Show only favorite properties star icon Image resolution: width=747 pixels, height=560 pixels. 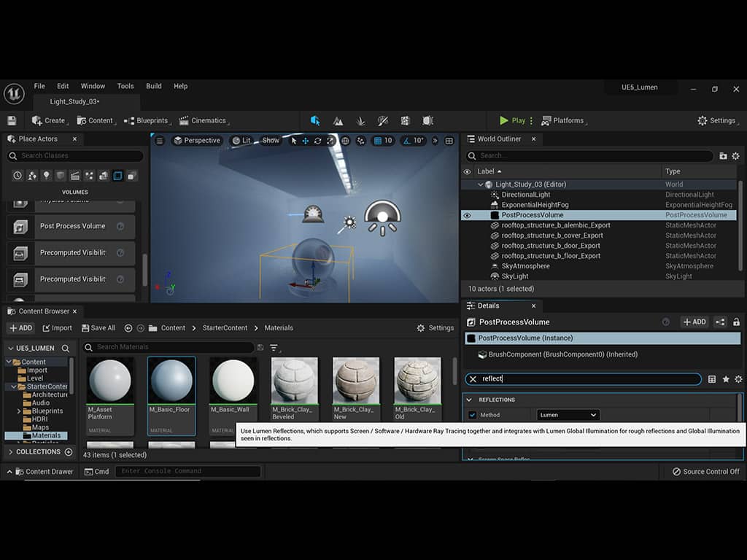pyautogui.click(x=726, y=379)
